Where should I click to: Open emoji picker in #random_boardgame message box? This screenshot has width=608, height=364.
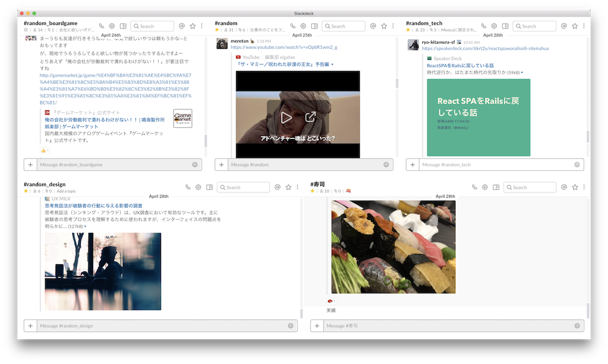point(195,164)
